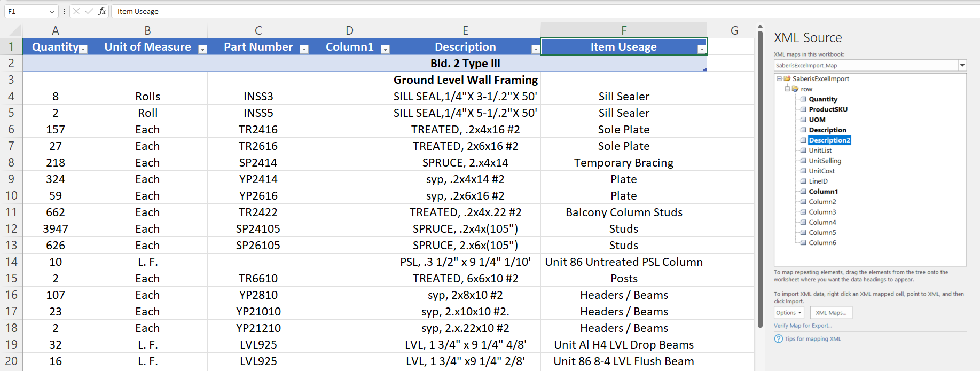The height and width of the screenshot is (371, 980).
Task: Open the Quantity column filter dropdown
Action: (83, 49)
